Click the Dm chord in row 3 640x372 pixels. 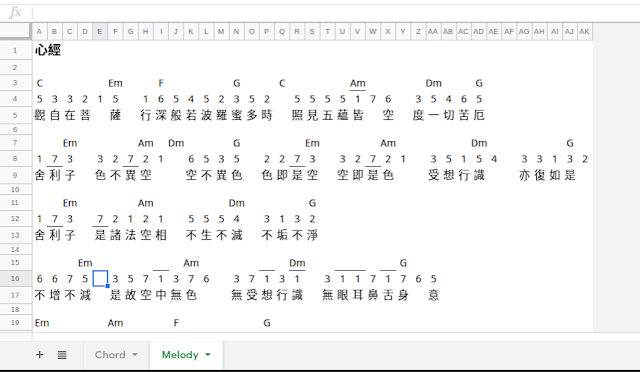433,83
